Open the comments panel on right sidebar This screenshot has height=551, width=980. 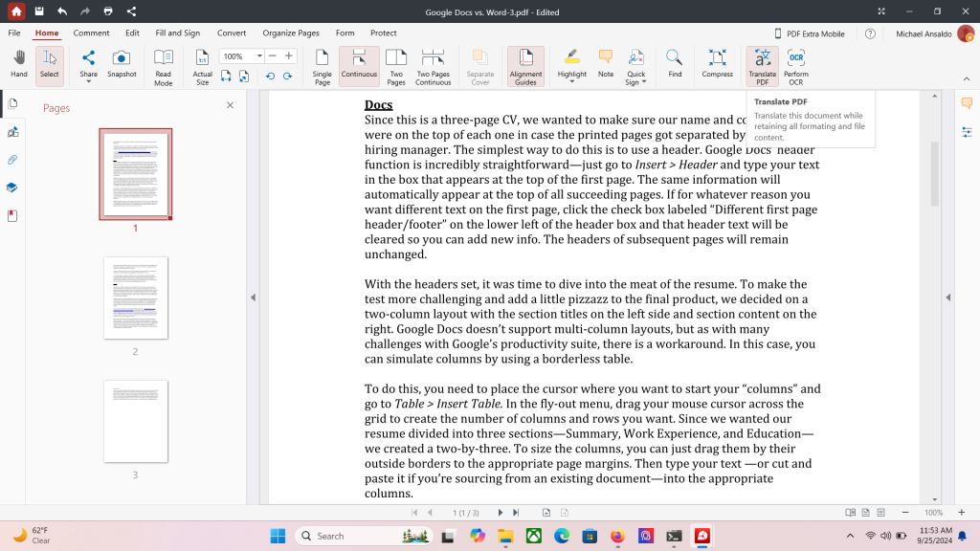click(967, 103)
